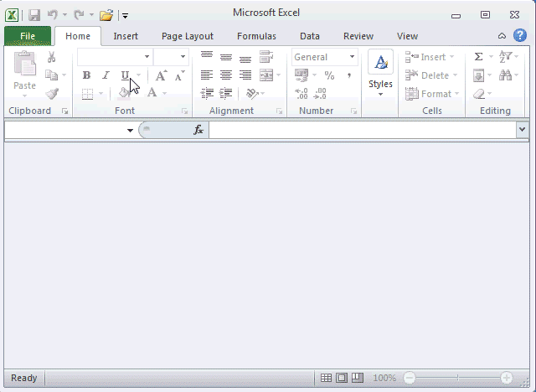Expand the Customize Quick Access Toolbar menu
This screenshot has height=392, width=536.
click(x=125, y=15)
